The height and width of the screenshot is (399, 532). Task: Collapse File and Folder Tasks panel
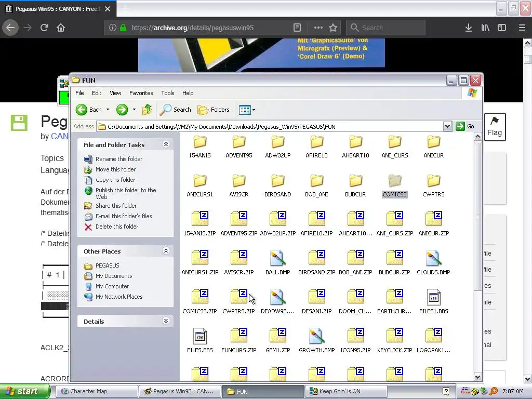pyautogui.click(x=166, y=144)
